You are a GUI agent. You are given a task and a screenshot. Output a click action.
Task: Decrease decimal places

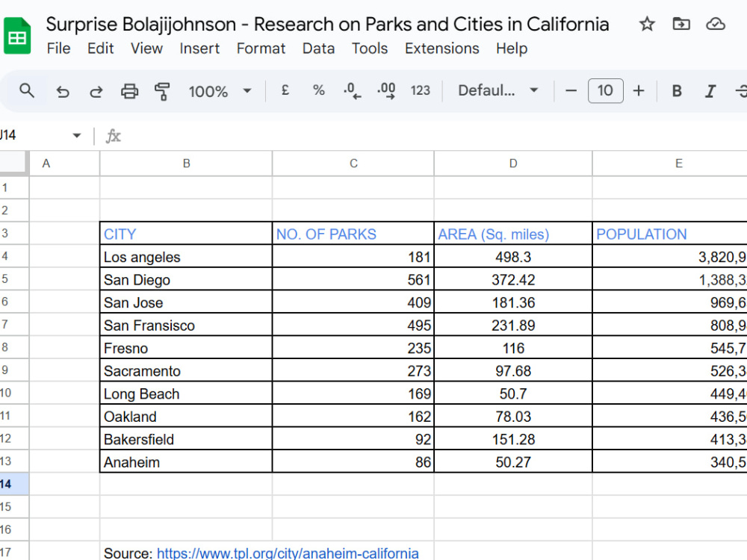352,90
